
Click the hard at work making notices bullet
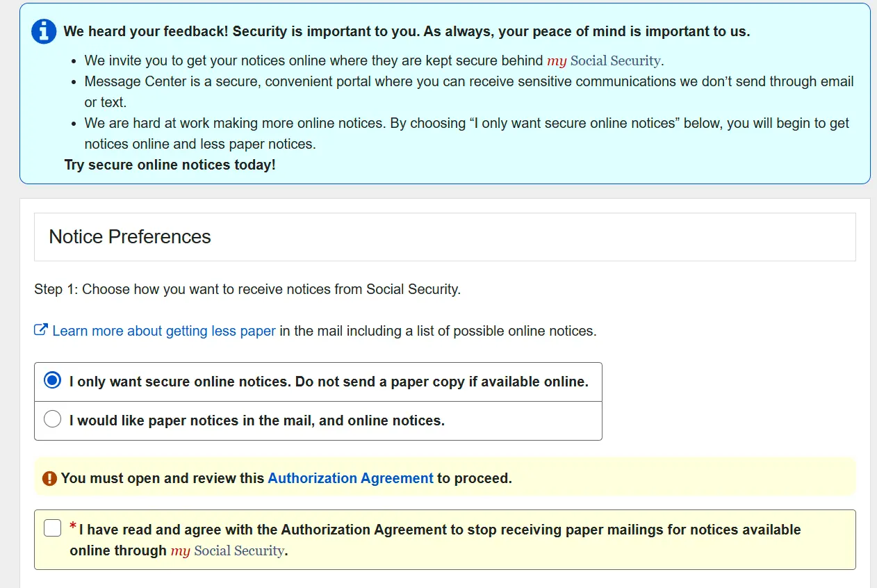467,124
